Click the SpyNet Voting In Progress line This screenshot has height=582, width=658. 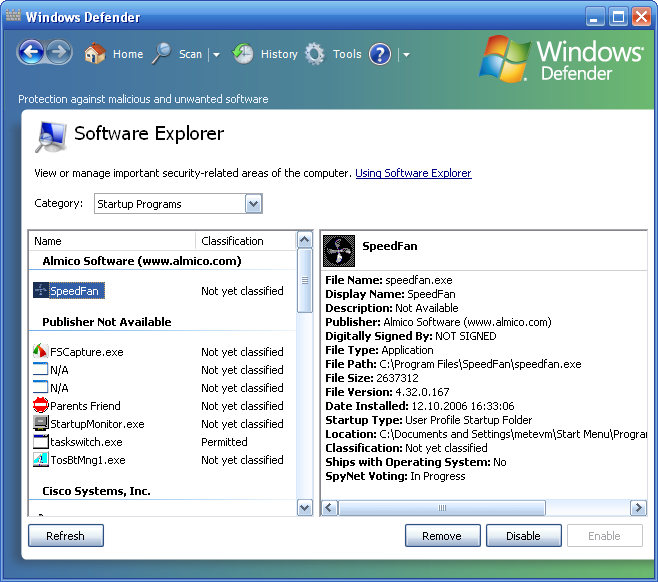click(395, 476)
